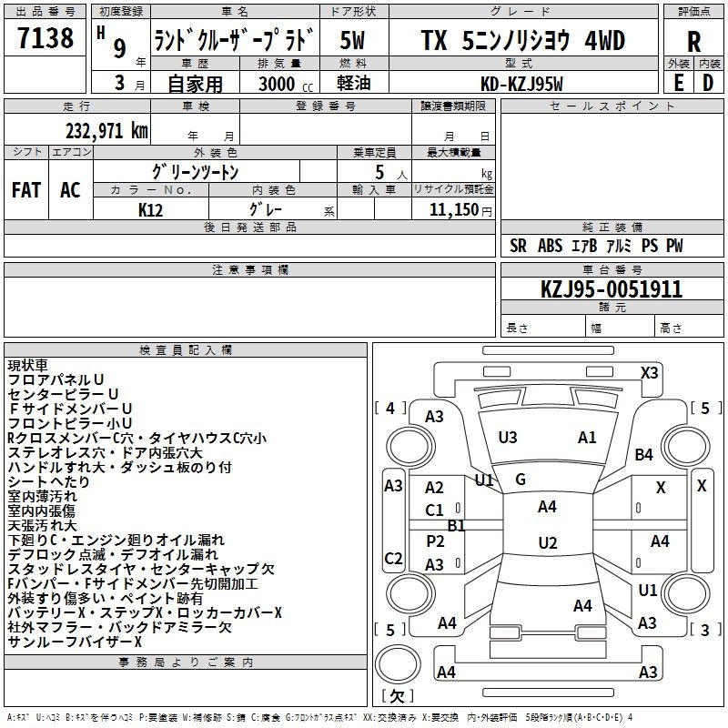
Task: Select the note デフロック点滅・デフオイル漏れ
Action: point(113,555)
